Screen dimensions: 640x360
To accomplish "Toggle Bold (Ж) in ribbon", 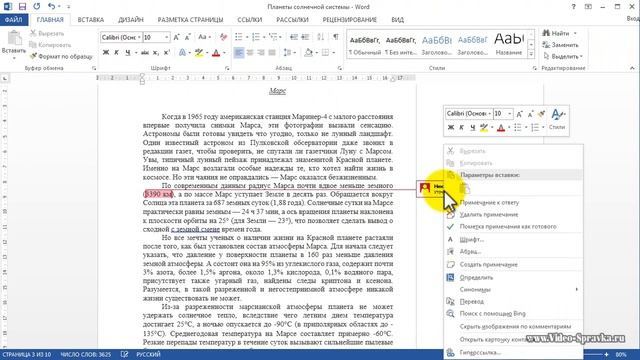I will [106, 53].
